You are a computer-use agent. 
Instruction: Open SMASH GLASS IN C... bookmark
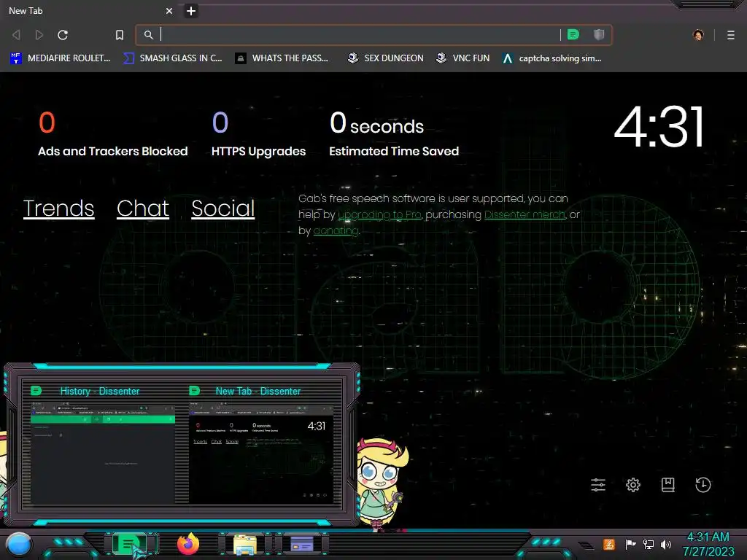(172, 58)
